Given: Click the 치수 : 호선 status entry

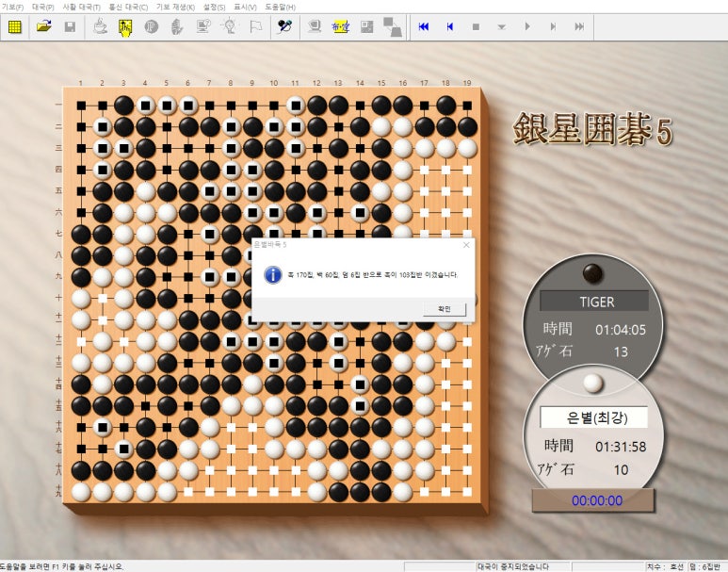Looking at the screenshot, I should click(x=664, y=567).
